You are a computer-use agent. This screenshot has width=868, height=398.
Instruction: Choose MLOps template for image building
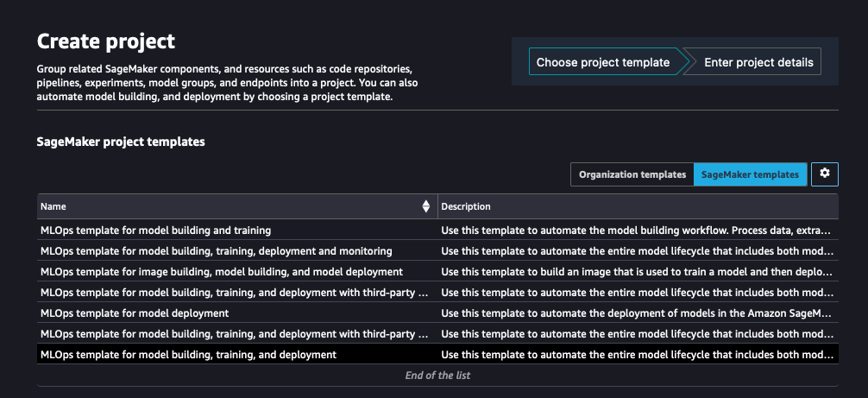pyautogui.click(x=222, y=272)
